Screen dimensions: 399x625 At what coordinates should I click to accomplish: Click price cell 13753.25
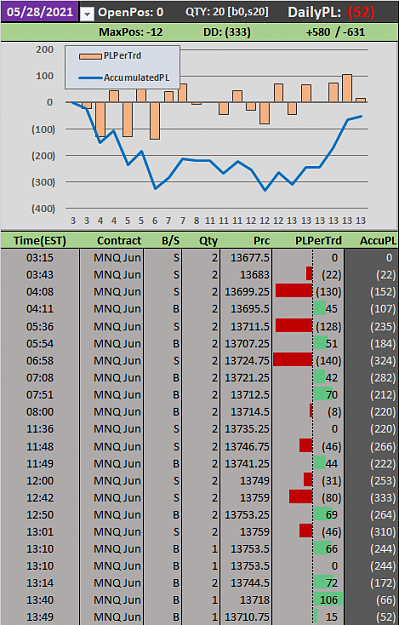(246, 515)
